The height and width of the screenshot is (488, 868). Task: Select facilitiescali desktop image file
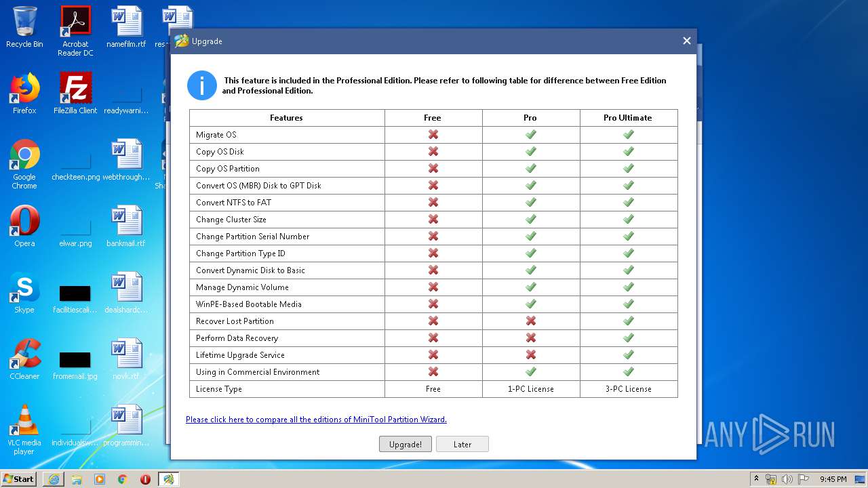click(75, 298)
